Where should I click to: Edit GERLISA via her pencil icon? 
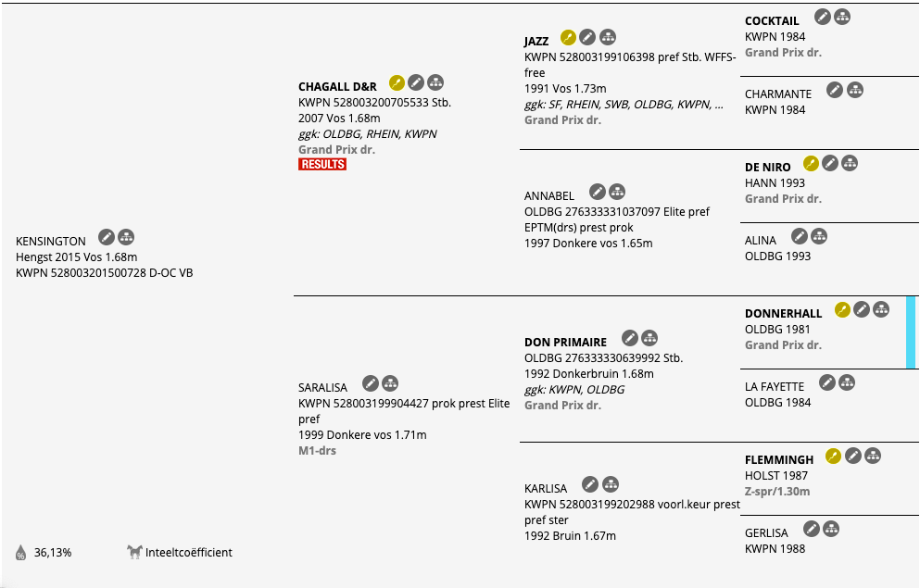tap(812, 529)
